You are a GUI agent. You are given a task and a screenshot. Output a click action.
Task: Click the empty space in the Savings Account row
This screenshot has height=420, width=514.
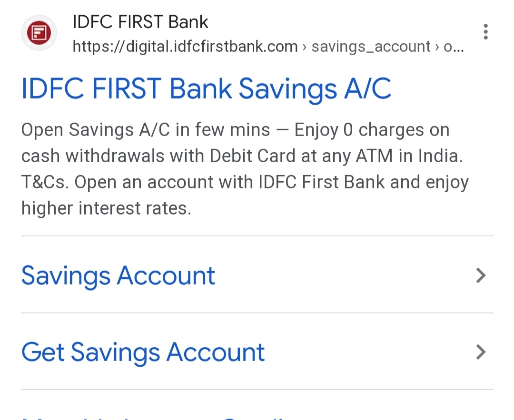[x=343, y=275]
